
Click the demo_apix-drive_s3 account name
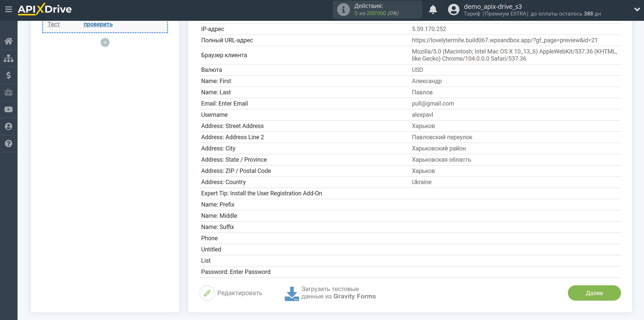point(493,7)
